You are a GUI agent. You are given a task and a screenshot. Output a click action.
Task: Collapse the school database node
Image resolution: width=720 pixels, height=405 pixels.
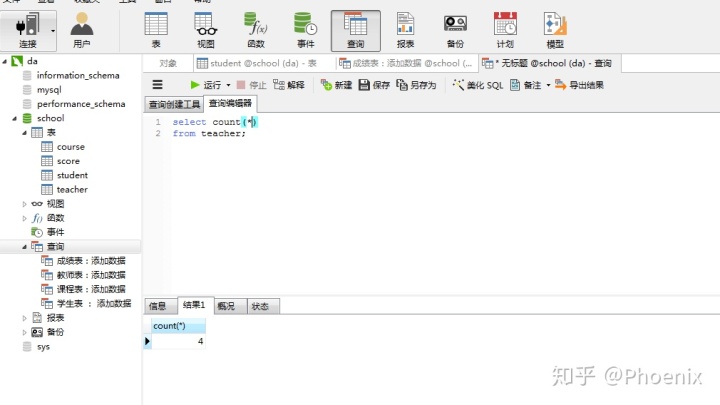(15, 118)
